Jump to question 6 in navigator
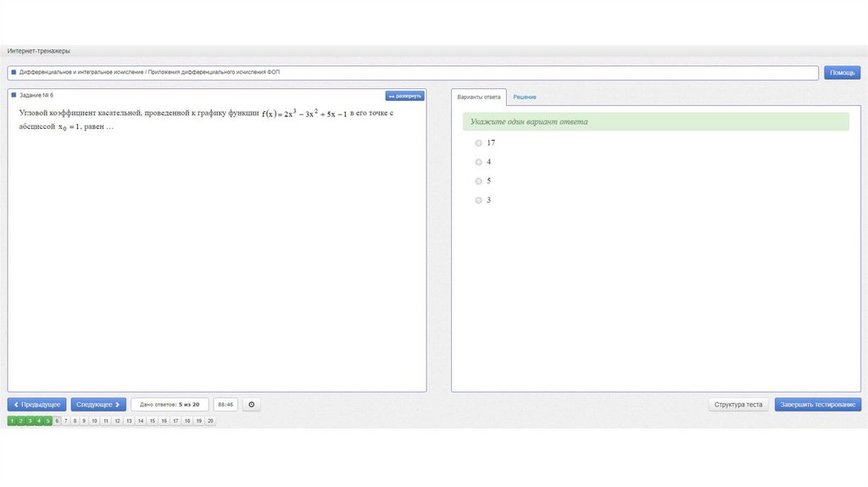The image size is (868, 487). pos(57,421)
